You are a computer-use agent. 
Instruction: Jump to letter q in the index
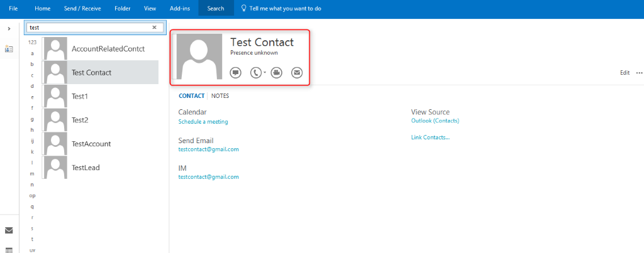point(33,207)
